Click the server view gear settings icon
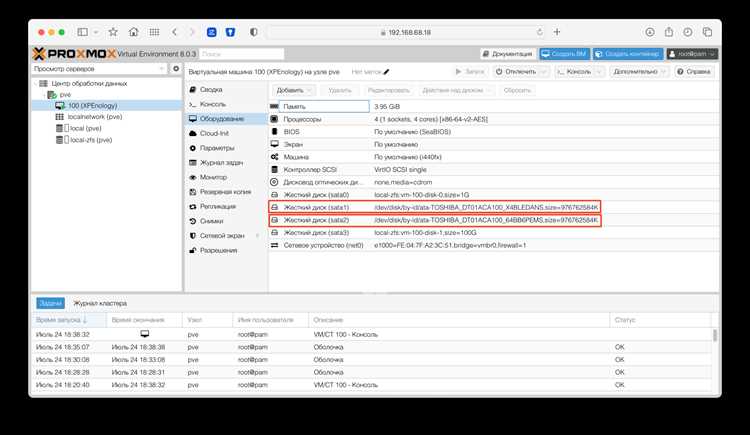750x435 pixels. tap(176, 69)
